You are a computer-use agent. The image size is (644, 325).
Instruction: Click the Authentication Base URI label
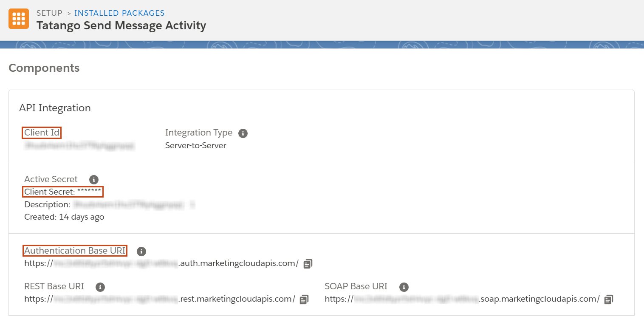75,251
